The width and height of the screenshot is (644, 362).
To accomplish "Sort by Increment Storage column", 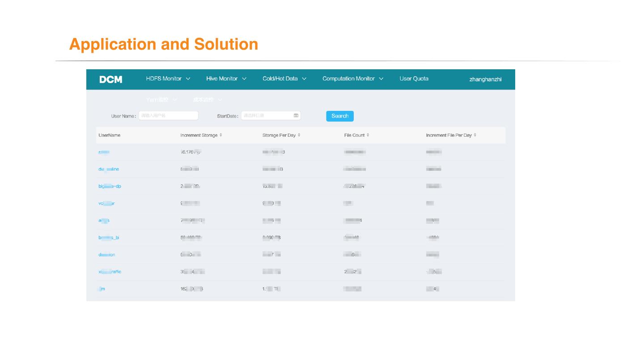I will (x=220, y=135).
